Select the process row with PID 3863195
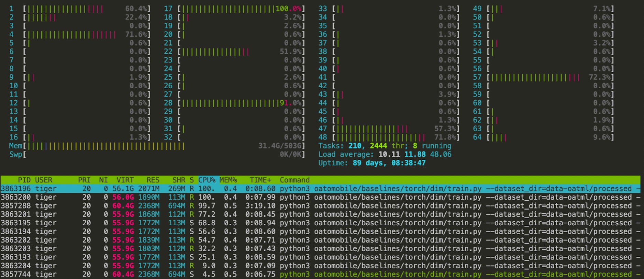Screen dimensions: 644x279 point(320,223)
